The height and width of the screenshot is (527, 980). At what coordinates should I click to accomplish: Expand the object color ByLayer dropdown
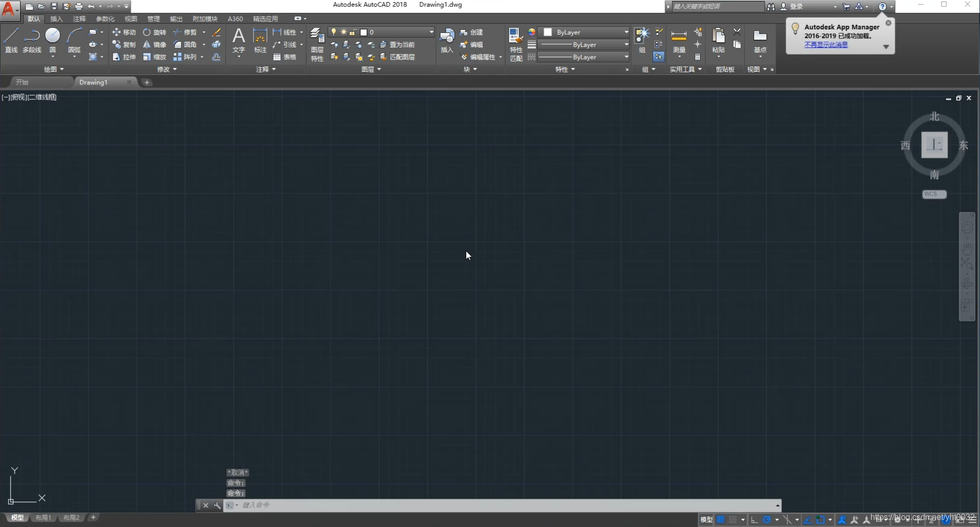[626, 32]
